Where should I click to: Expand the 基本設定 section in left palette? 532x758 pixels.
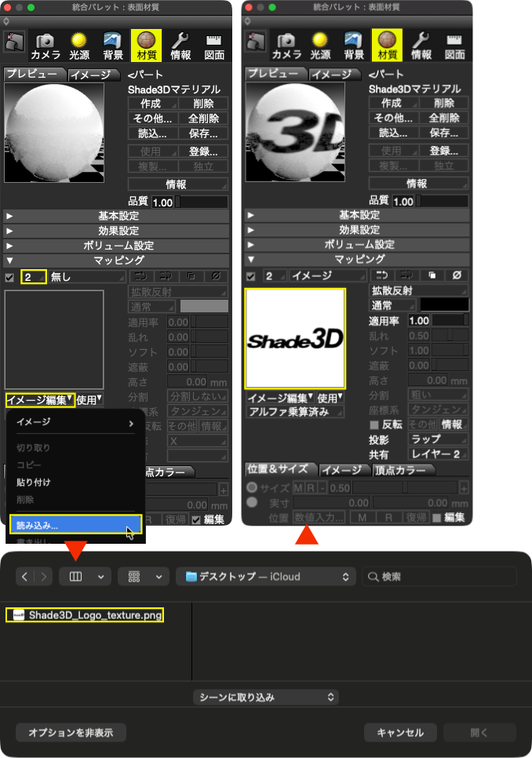(x=116, y=216)
